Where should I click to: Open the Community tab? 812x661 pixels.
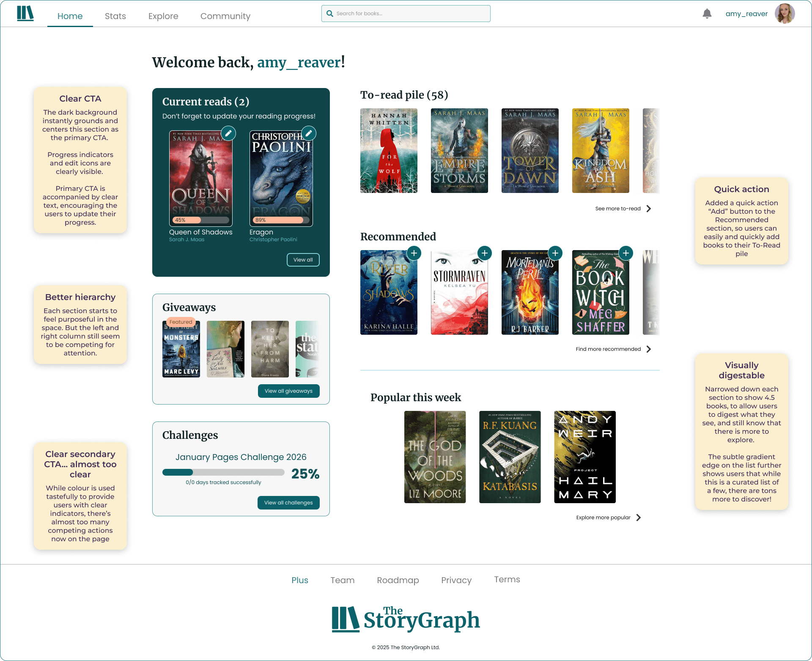pos(225,16)
